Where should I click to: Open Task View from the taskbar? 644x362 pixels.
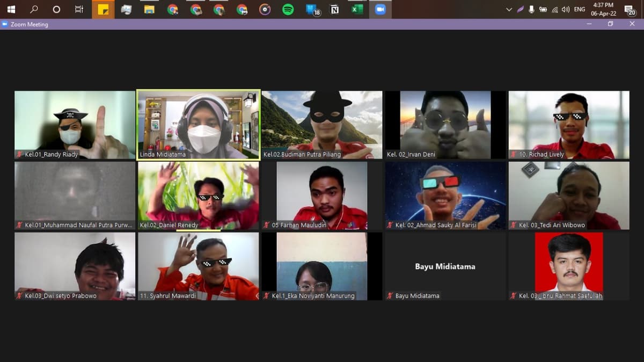pos(79,9)
